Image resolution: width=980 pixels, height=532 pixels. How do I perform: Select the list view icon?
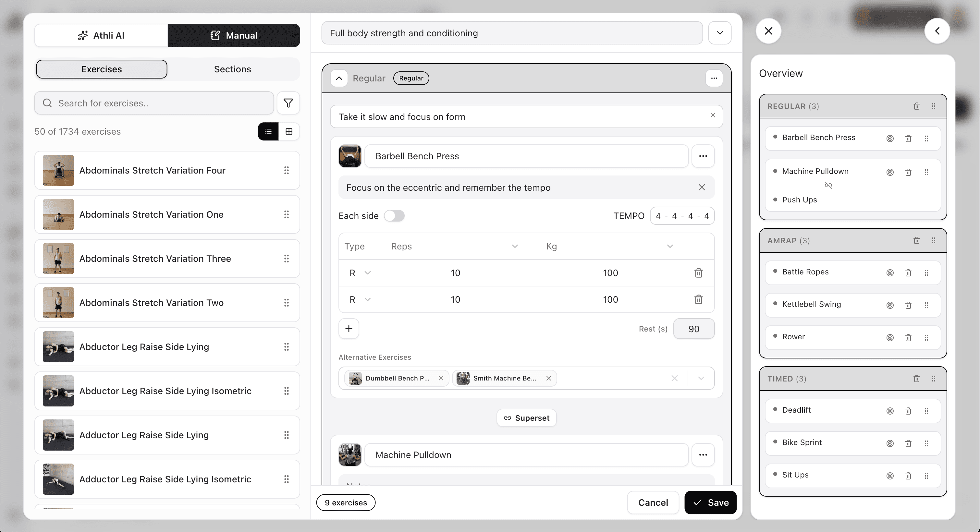(x=268, y=131)
